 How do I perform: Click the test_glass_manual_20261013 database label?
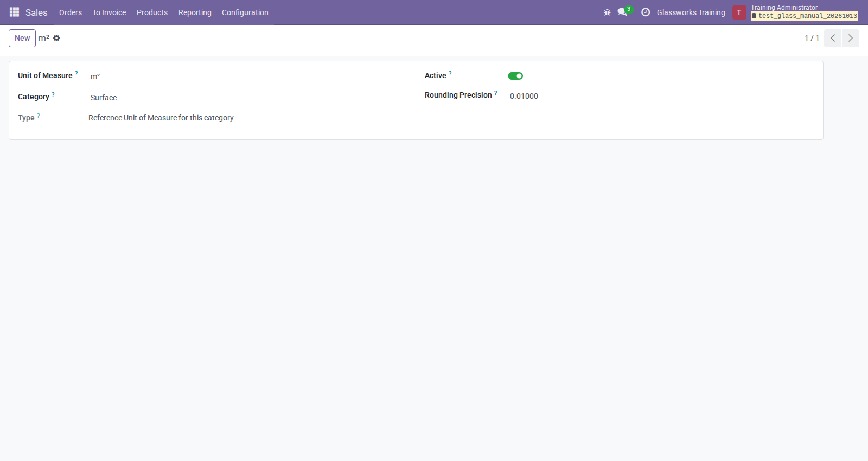[x=805, y=16]
